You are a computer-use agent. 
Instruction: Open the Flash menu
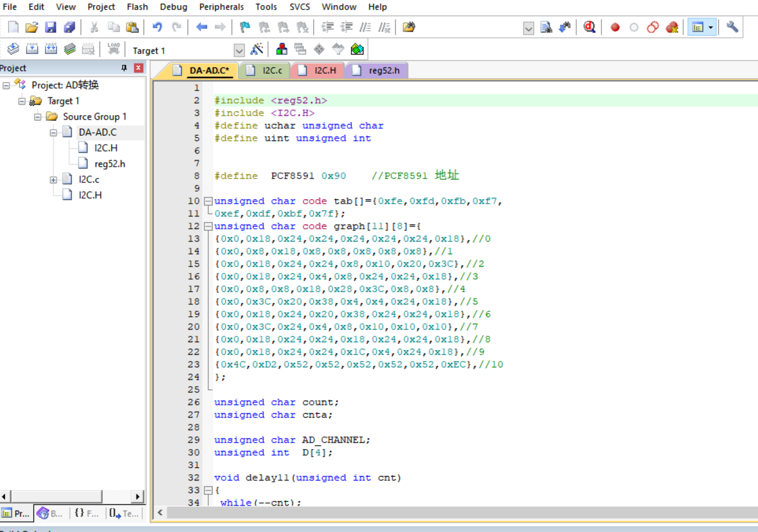[137, 7]
